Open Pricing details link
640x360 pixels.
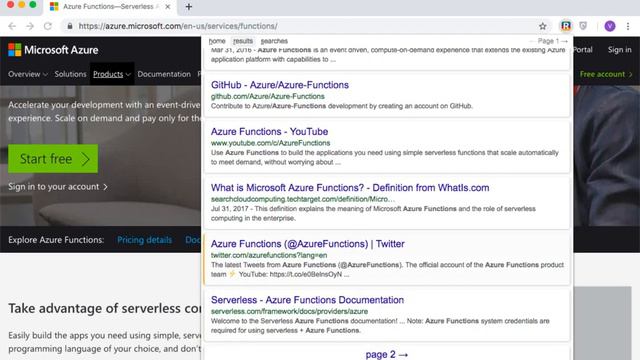144,240
